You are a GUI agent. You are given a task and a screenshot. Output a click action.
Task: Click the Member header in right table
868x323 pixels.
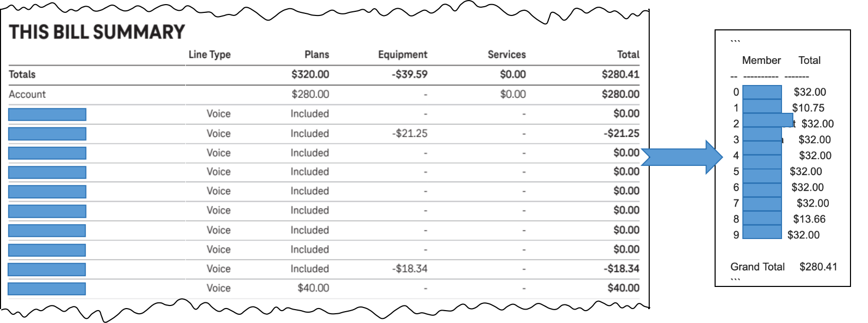(761, 60)
